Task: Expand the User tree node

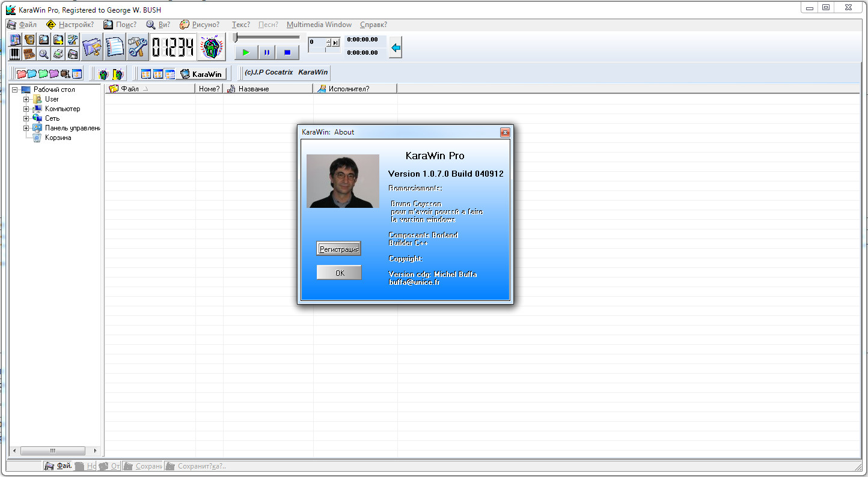Action: point(26,99)
